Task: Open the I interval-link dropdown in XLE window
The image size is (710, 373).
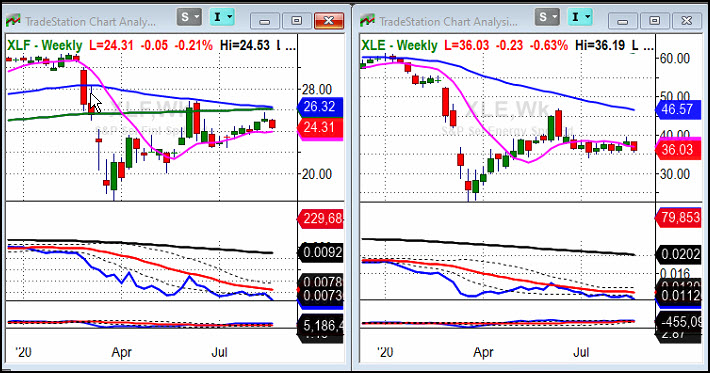Action: point(580,18)
